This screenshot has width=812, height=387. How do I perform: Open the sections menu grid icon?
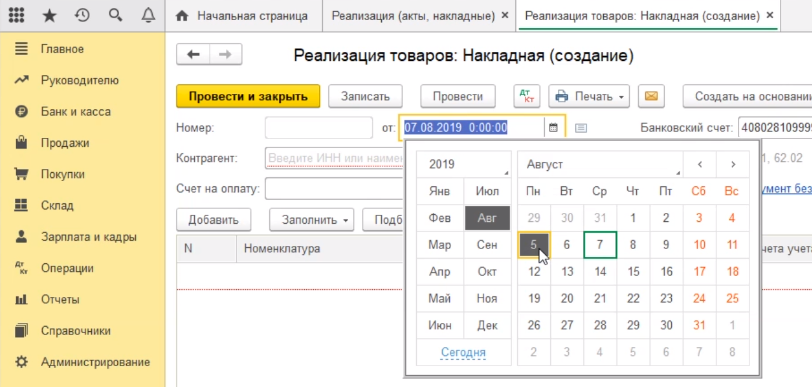pyautogui.click(x=17, y=16)
